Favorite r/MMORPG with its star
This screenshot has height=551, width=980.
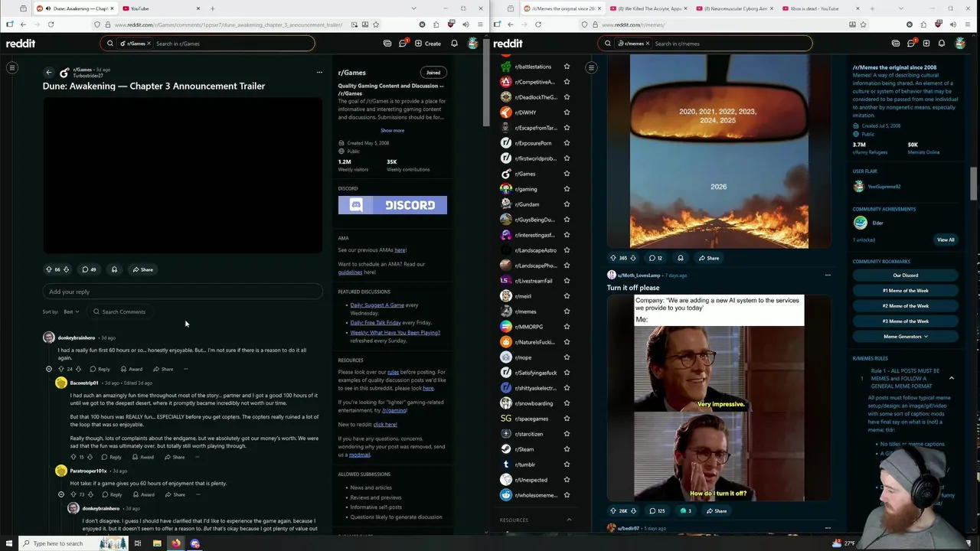(x=567, y=327)
